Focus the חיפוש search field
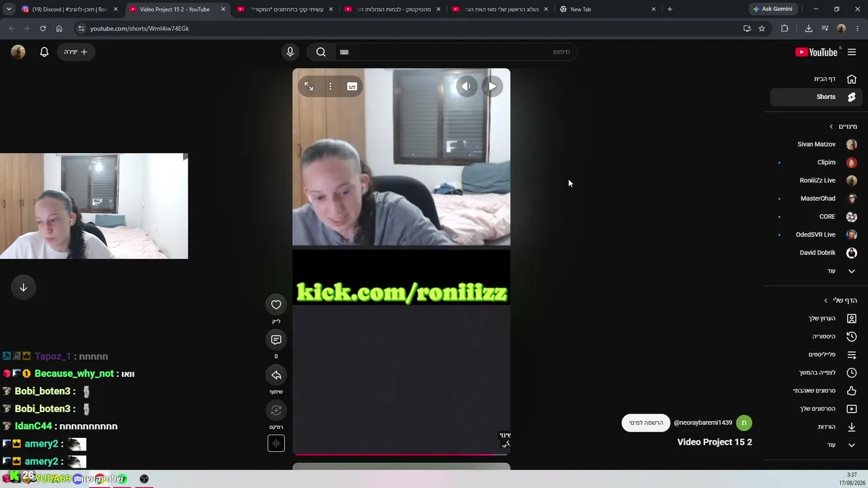 456,52
